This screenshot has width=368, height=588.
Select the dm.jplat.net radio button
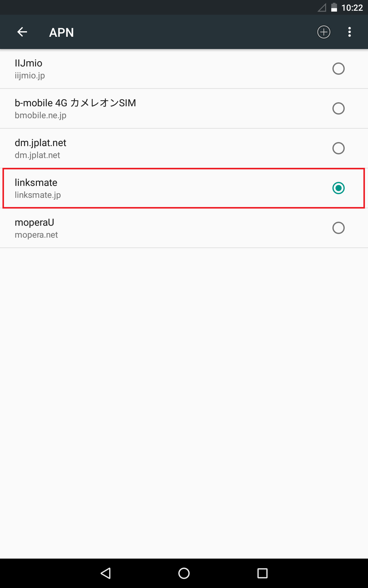coord(338,148)
